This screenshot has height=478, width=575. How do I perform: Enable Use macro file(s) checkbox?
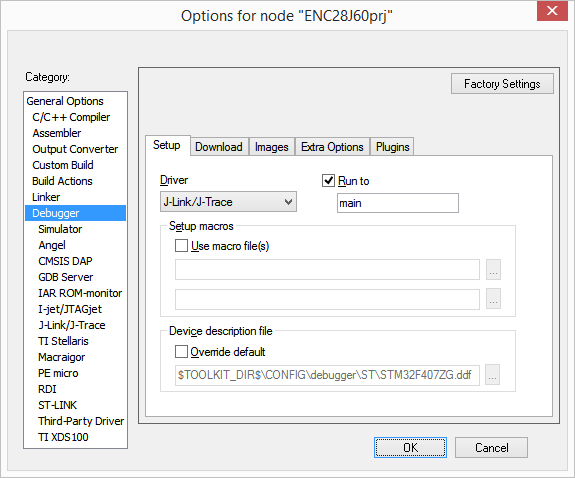tap(181, 245)
